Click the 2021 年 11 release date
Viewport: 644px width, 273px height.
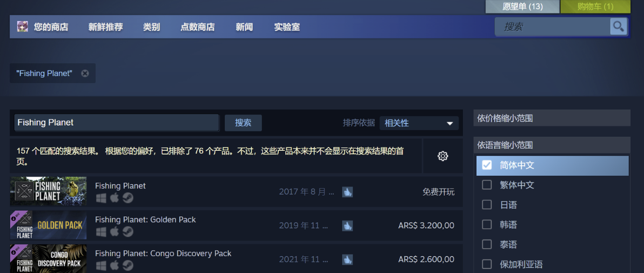click(304, 259)
